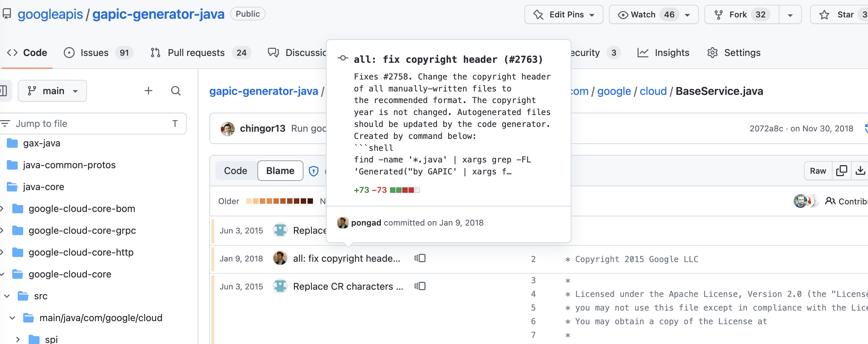This screenshot has height=344, width=868.
Task: Copy raw file contents icon
Action: tap(841, 171)
